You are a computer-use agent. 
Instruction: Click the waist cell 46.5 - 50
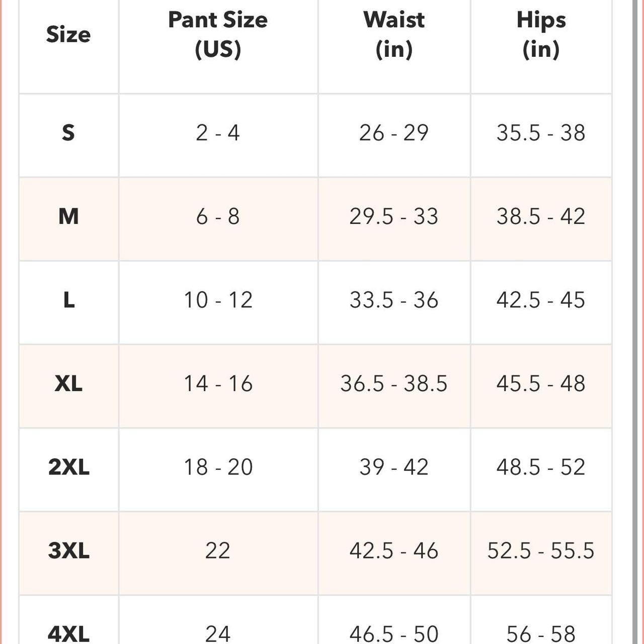coord(394,633)
